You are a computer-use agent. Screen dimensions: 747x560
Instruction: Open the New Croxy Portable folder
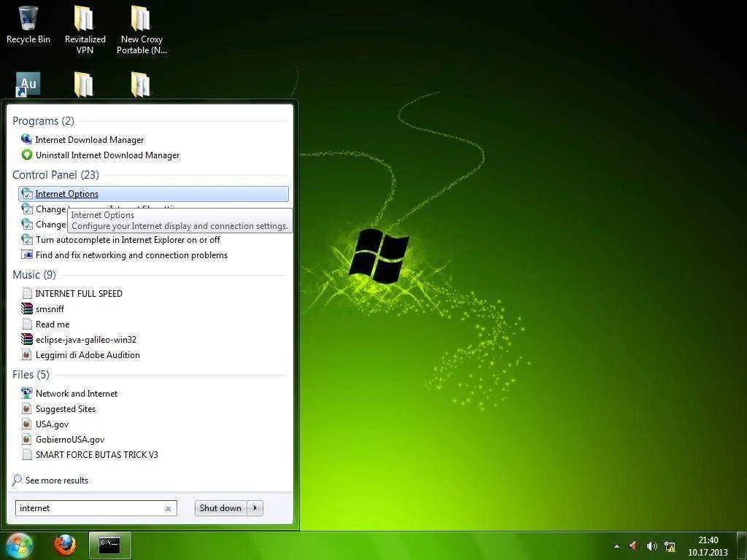point(141,29)
